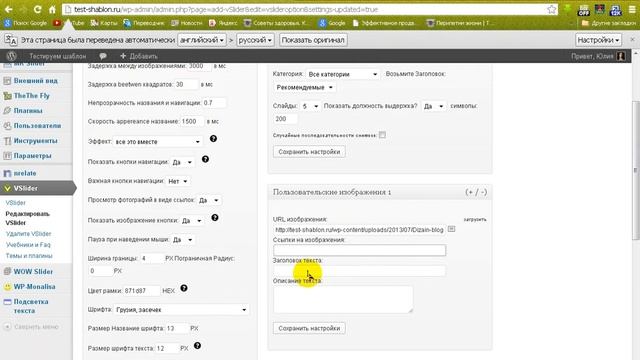Toggle the Случайные последовательности checkbox
The image size is (640, 360).
[382, 135]
